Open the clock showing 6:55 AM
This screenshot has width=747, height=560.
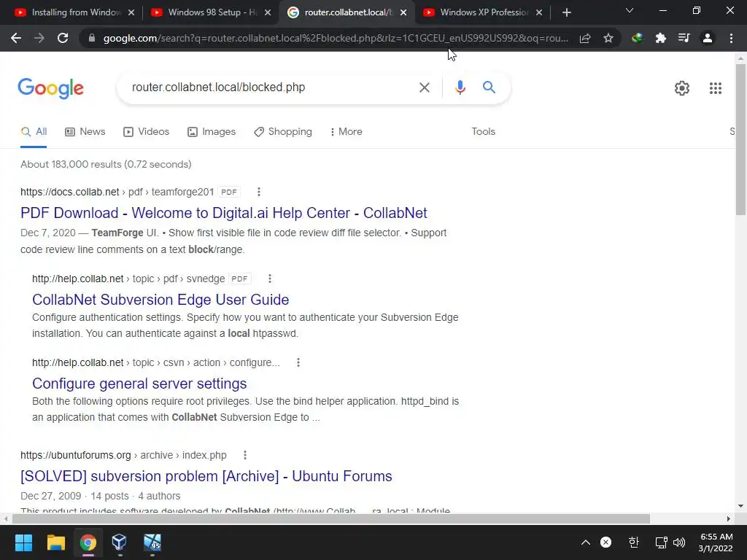pyautogui.click(x=716, y=542)
